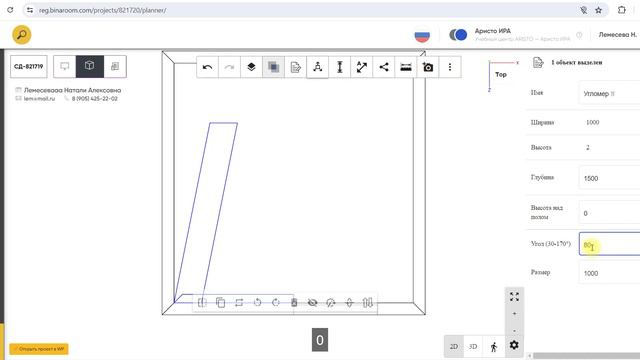
Task: Toggle the blue switch near Аристо ИРА
Action: pos(458,35)
